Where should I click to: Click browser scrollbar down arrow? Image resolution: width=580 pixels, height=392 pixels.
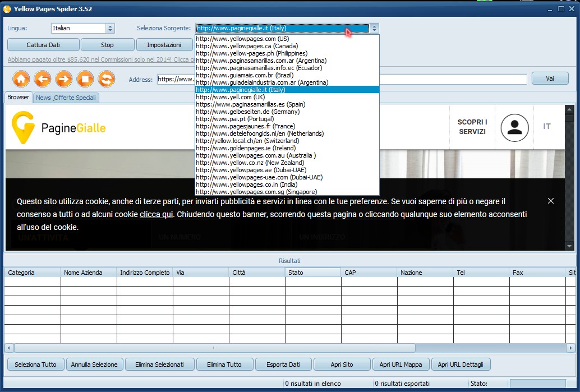569,246
